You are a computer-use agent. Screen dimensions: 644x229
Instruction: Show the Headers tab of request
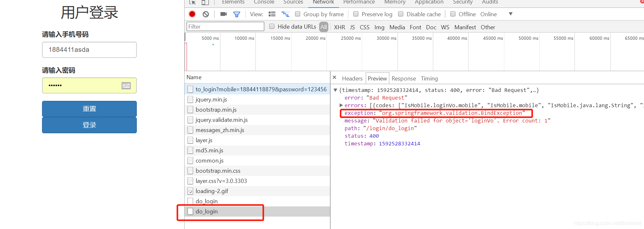pos(352,79)
